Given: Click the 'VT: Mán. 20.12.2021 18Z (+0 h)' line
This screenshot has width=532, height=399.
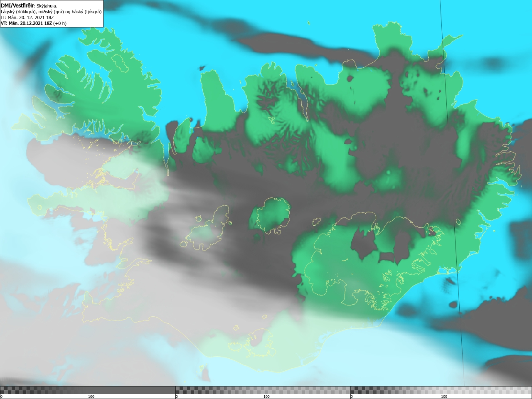Looking at the screenshot, I should click(x=34, y=23).
